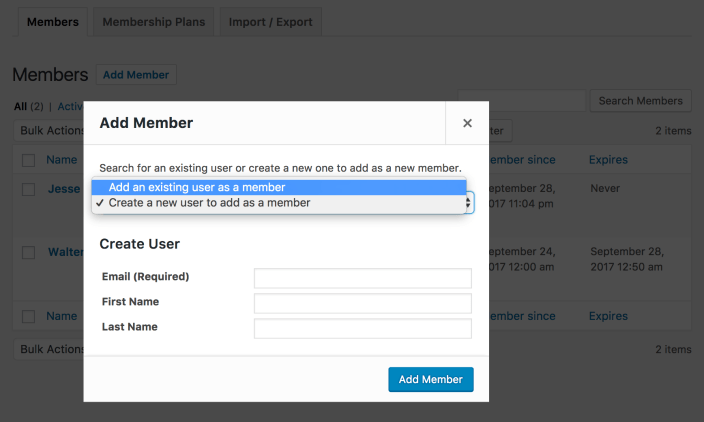Click the Last Name text field
The image size is (704, 422).
(x=362, y=328)
